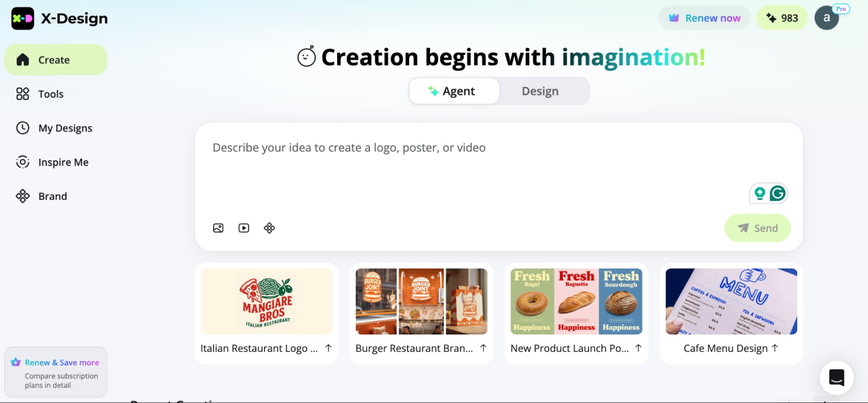
Task: Click Renew & Save more link
Action: click(x=62, y=363)
